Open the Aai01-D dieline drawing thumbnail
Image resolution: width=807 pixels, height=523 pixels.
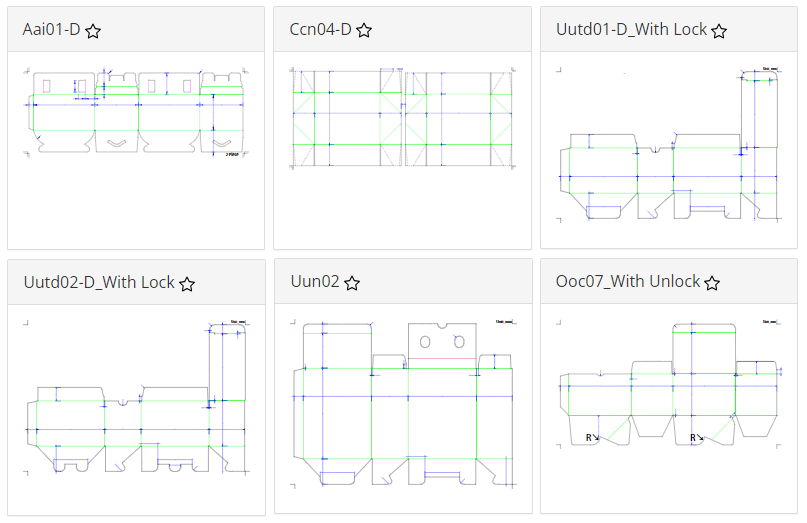136,112
